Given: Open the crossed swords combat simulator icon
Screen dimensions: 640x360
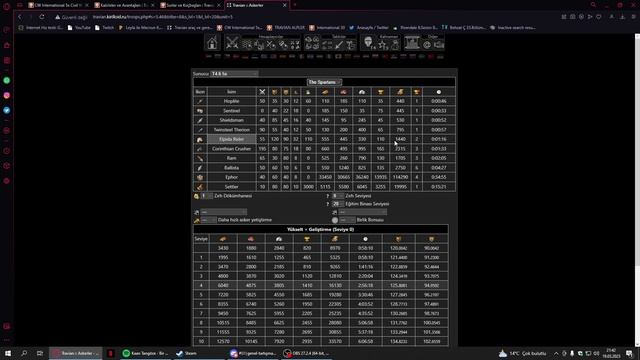Looking at the screenshot, I should (x=232, y=43).
